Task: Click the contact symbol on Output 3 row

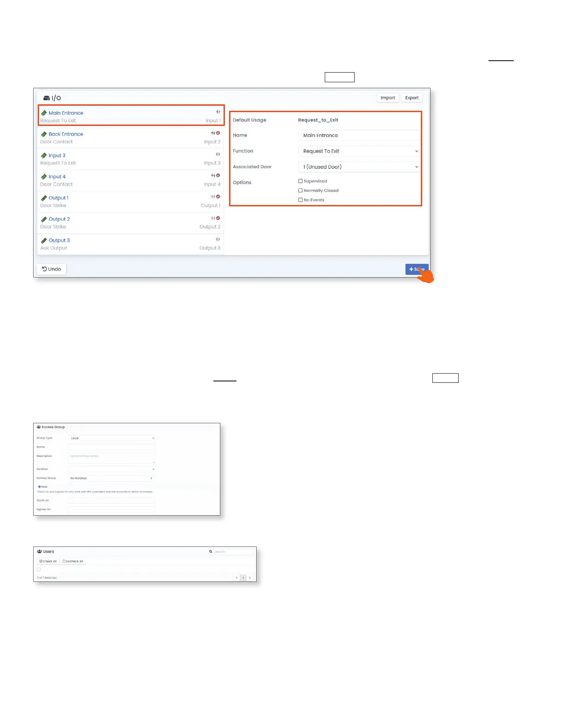Action: tap(218, 239)
